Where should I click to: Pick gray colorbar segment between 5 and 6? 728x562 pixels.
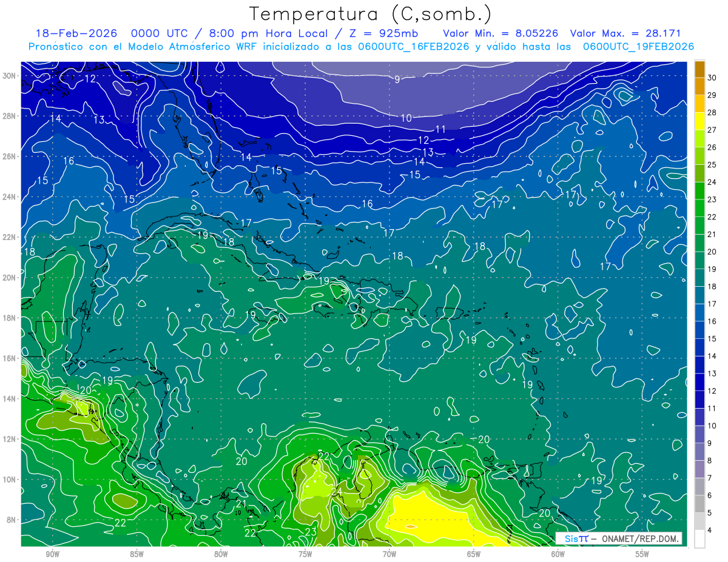pos(699,504)
